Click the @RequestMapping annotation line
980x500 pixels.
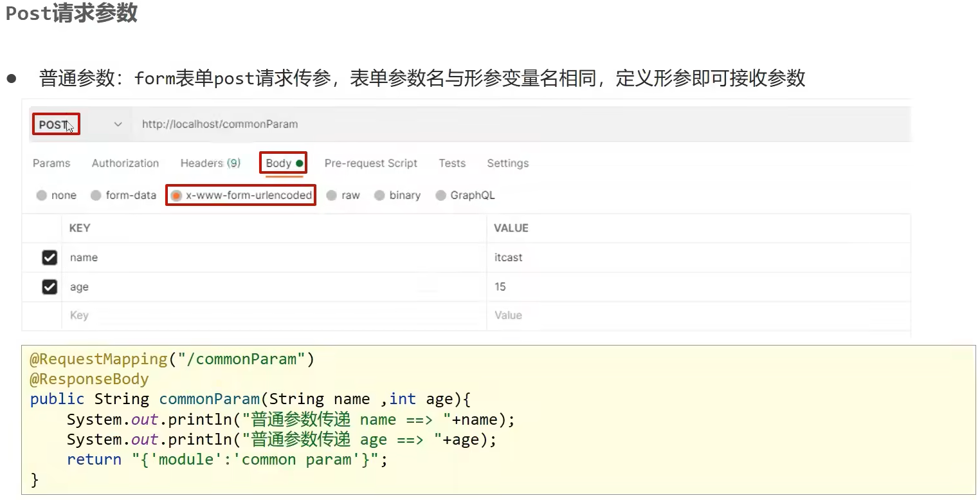172,359
